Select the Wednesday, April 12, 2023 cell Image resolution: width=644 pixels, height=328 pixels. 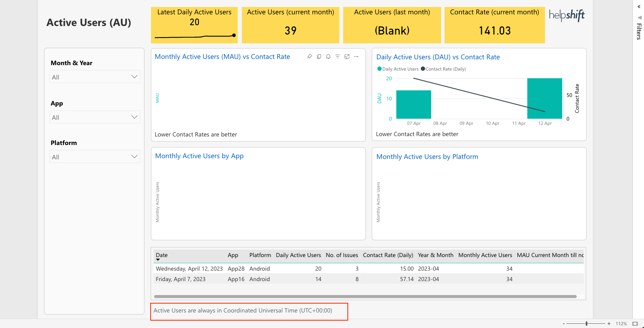[189, 269]
